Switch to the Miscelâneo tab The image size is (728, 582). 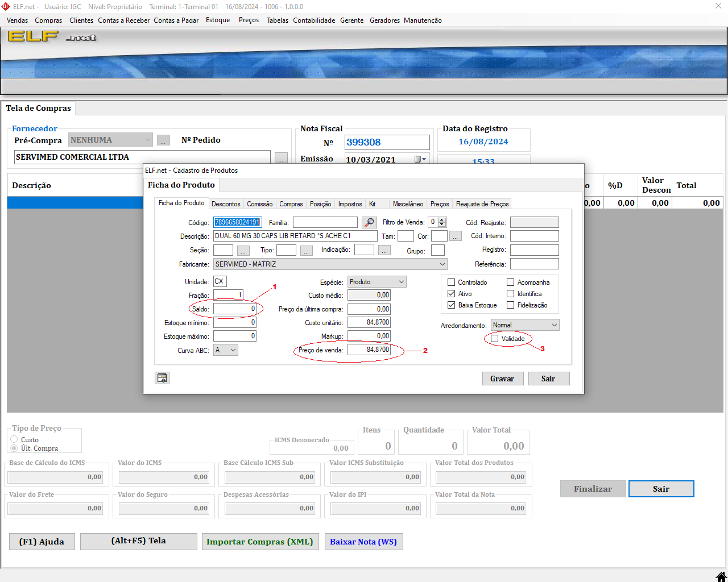[x=408, y=204]
